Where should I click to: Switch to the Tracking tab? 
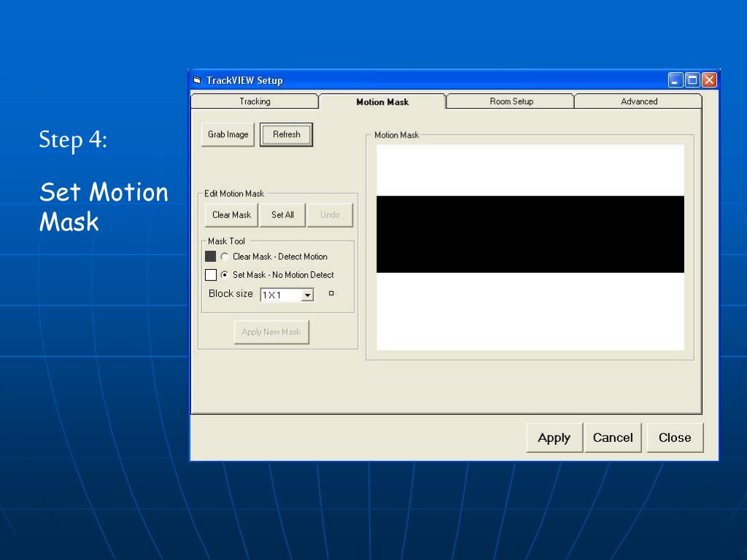[x=255, y=101]
